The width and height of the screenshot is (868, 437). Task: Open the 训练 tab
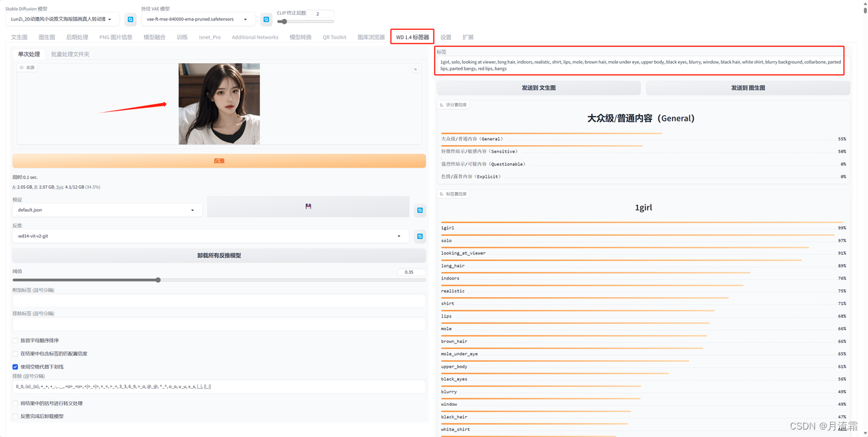point(182,37)
